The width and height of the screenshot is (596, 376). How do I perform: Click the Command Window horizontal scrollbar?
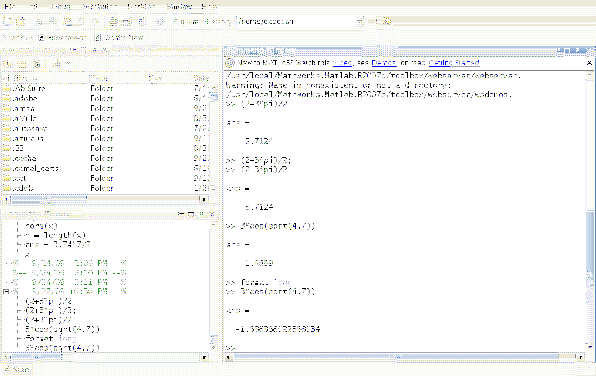pyautogui.click(x=405, y=357)
